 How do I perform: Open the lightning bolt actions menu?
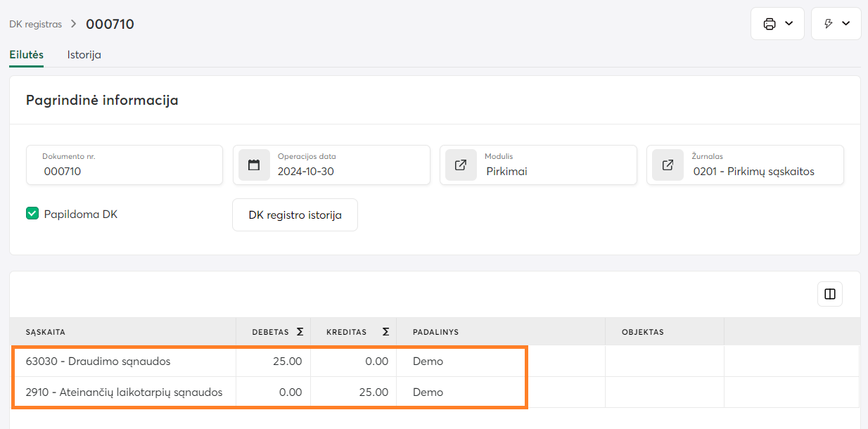(829, 24)
